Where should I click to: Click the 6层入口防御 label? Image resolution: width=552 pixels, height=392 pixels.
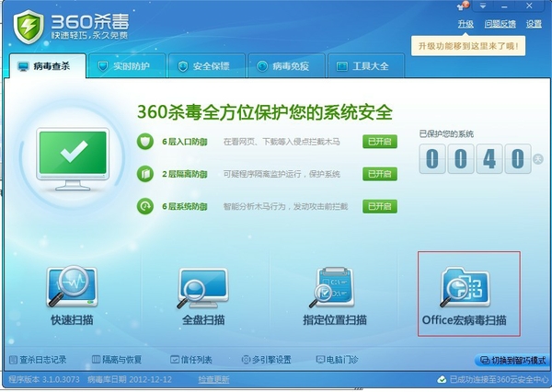point(185,142)
